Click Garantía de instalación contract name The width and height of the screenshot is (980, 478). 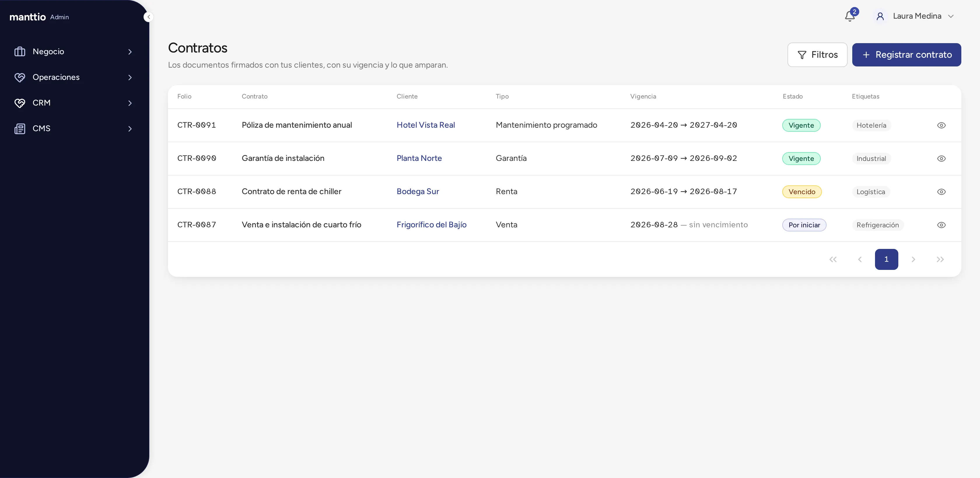(283, 158)
